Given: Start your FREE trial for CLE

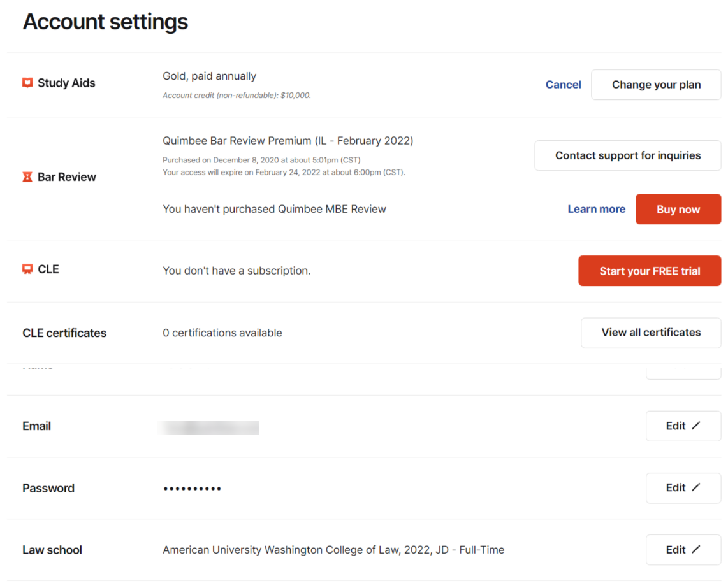Looking at the screenshot, I should (x=650, y=271).
